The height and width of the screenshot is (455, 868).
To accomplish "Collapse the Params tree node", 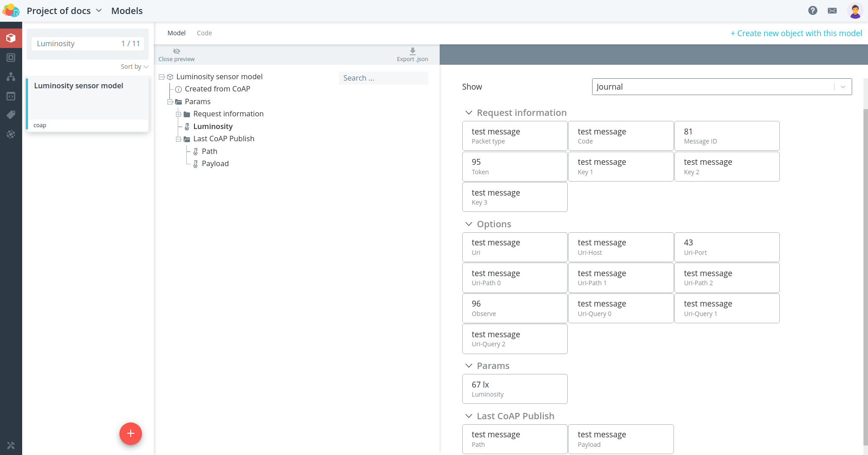I will click(x=170, y=102).
